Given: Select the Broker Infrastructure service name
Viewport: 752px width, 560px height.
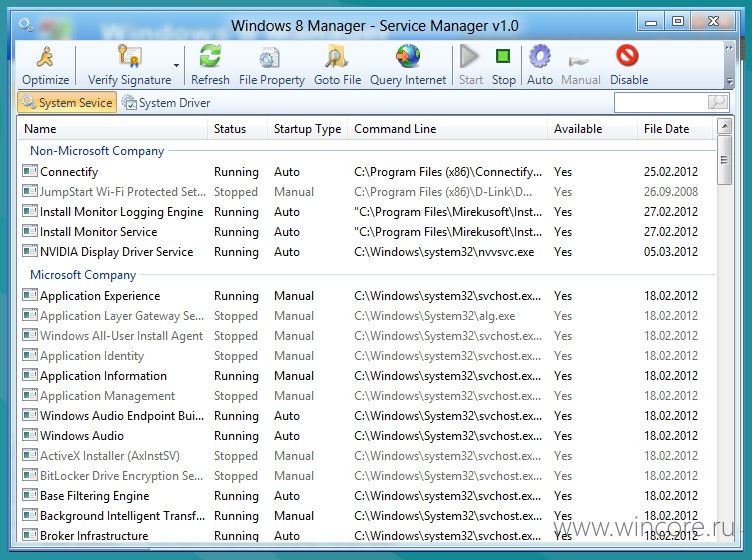Looking at the screenshot, I should click(94, 536).
